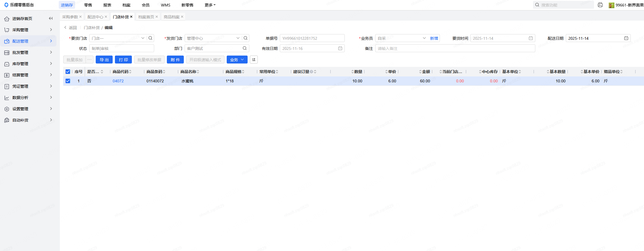Image resolution: width=644 pixels, height=251 pixels.
Task: Switch to the 商品档案 tab
Action: [x=171, y=17]
